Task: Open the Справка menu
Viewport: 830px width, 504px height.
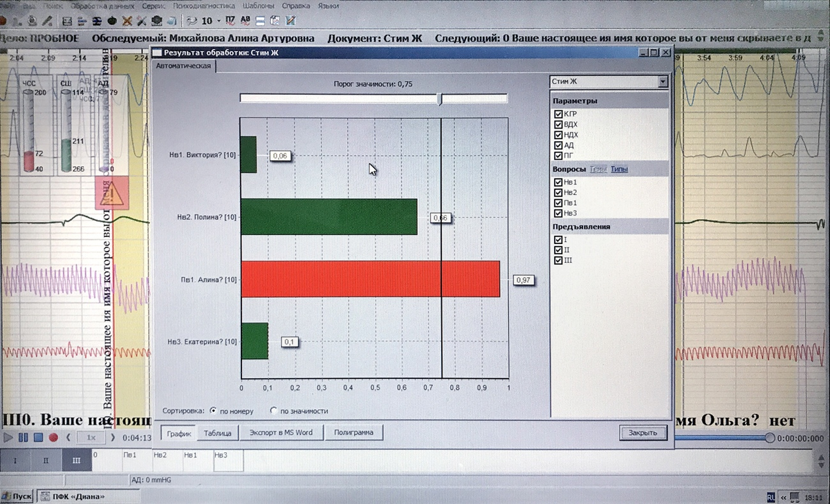Action: (296, 6)
